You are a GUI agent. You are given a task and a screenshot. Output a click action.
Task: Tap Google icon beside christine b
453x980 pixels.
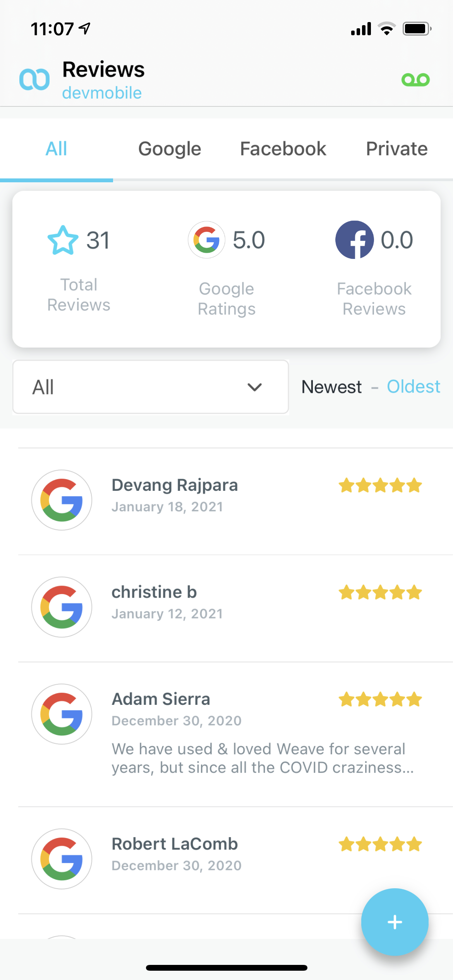click(x=62, y=607)
